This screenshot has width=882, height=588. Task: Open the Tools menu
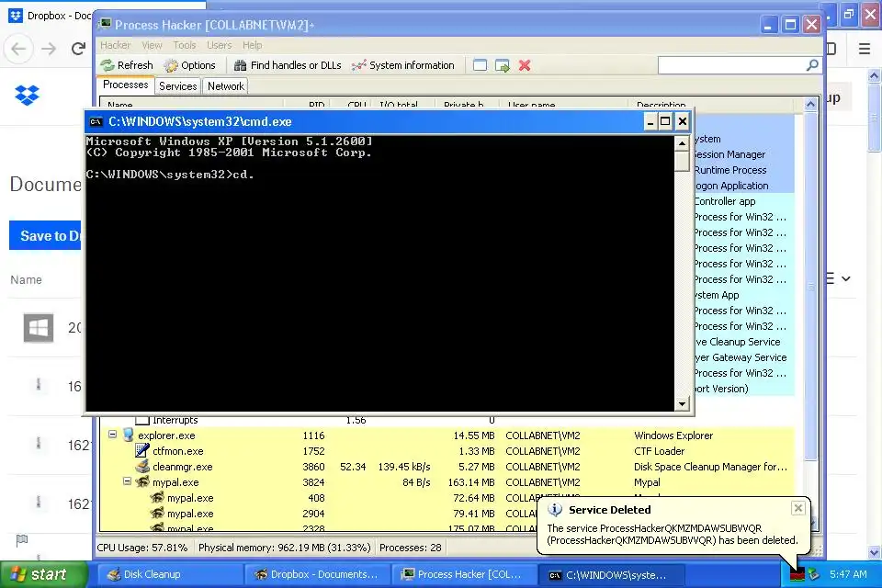[185, 45]
